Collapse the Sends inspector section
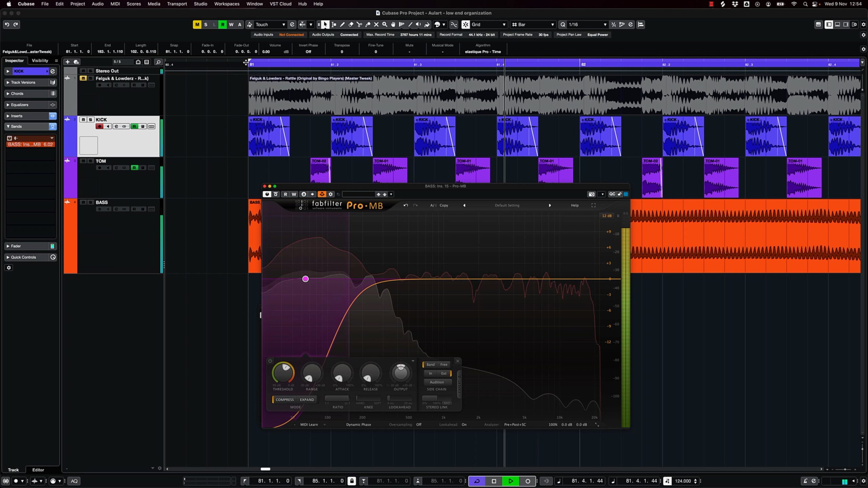This screenshot has height=488, width=868. 26,126
